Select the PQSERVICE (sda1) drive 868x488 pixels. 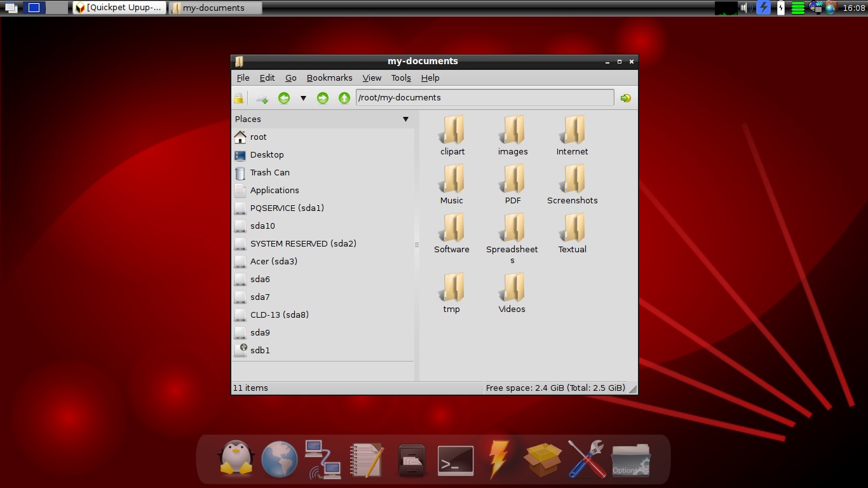click(x=323, y=208)
